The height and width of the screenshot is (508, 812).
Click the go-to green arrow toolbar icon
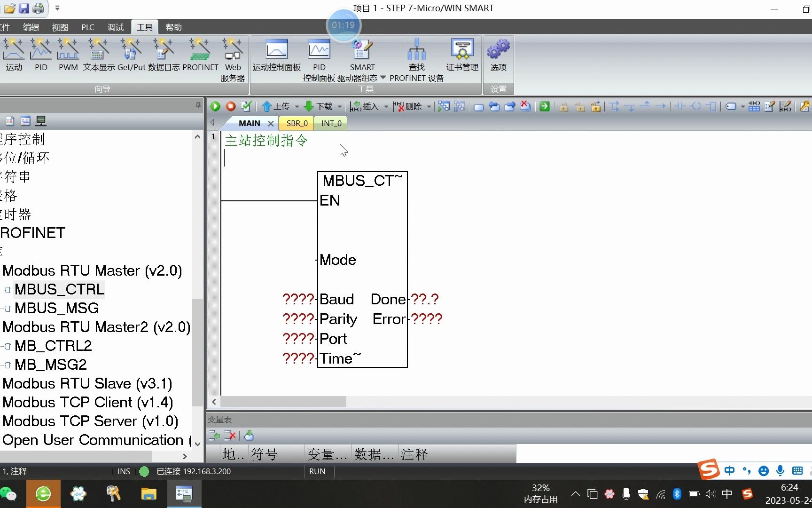(x=545, y=106)
